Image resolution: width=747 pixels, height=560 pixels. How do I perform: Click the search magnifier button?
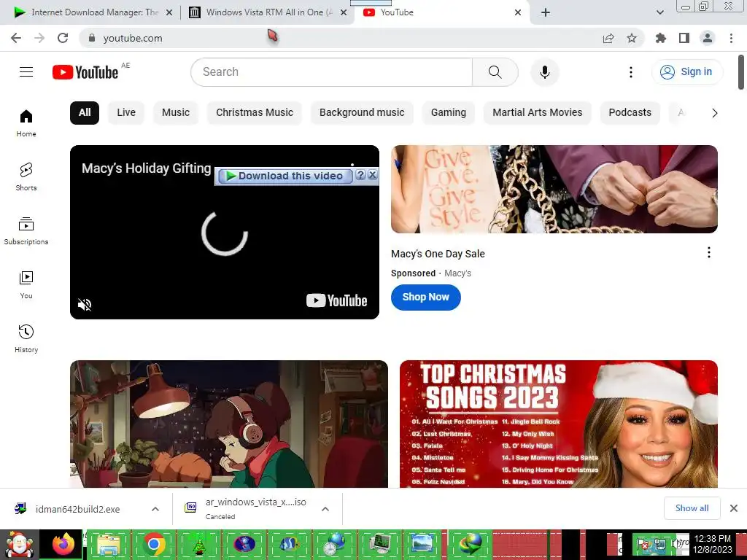pyautogui.click(x=495, y=72)
